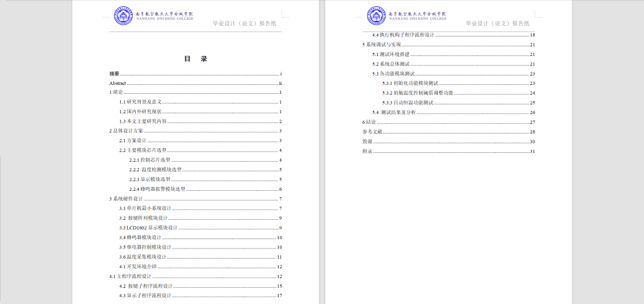
Task: Click the 4.2 按键子程序流程设计 entry
Action: pos(201,286)
